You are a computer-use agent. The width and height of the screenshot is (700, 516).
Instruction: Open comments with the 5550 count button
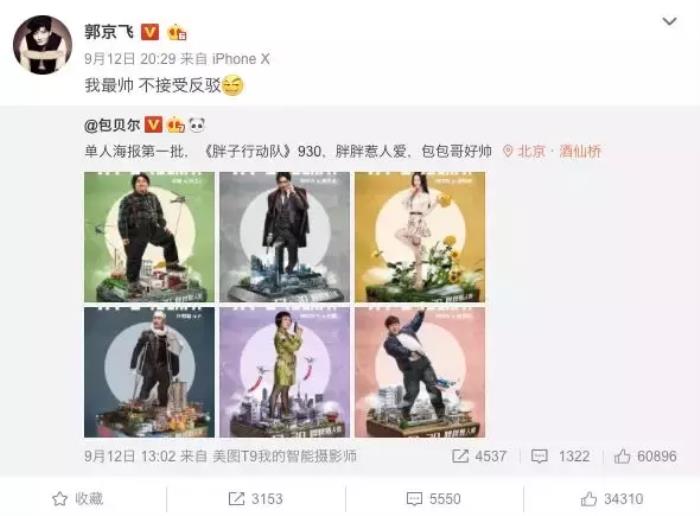[433, 499]
